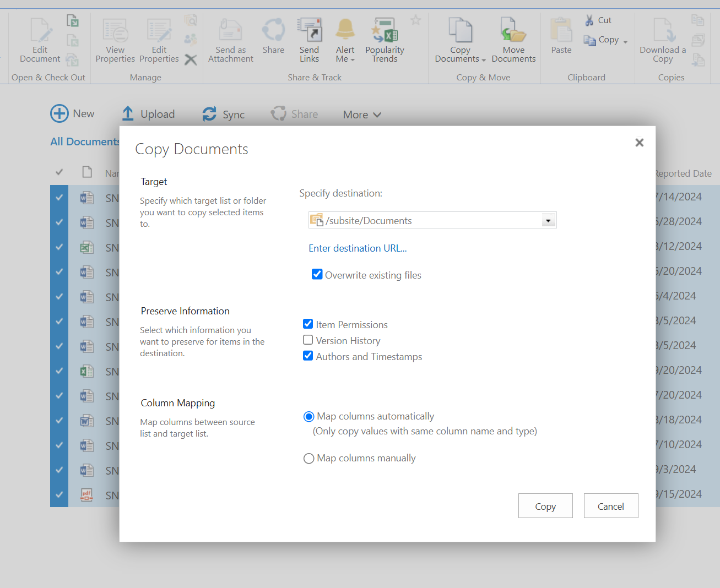Click the date 3/12/2024 in the list

click(679, 246)
